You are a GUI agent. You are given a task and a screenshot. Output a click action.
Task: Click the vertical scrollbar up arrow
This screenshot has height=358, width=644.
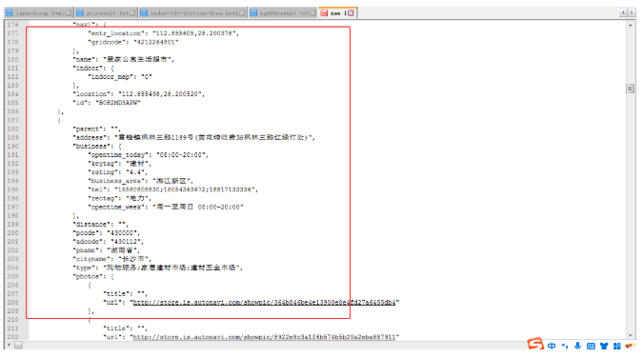coord(630,25)
